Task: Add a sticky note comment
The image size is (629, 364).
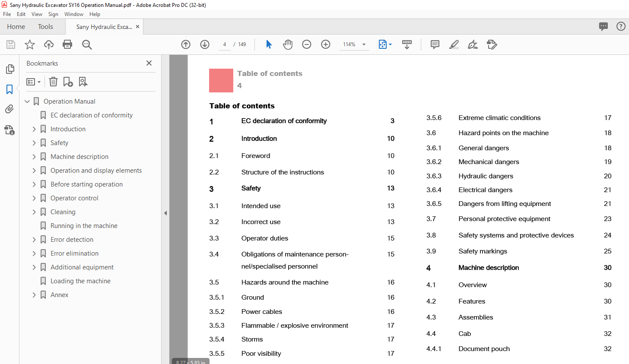Action: pos(435,44)
